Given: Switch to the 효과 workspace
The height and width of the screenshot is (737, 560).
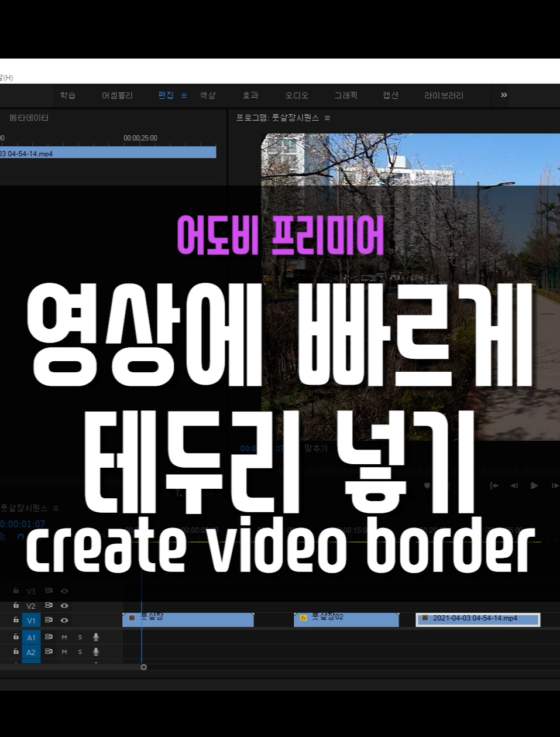Looking at the screenshot, I should tap(250, 95).
